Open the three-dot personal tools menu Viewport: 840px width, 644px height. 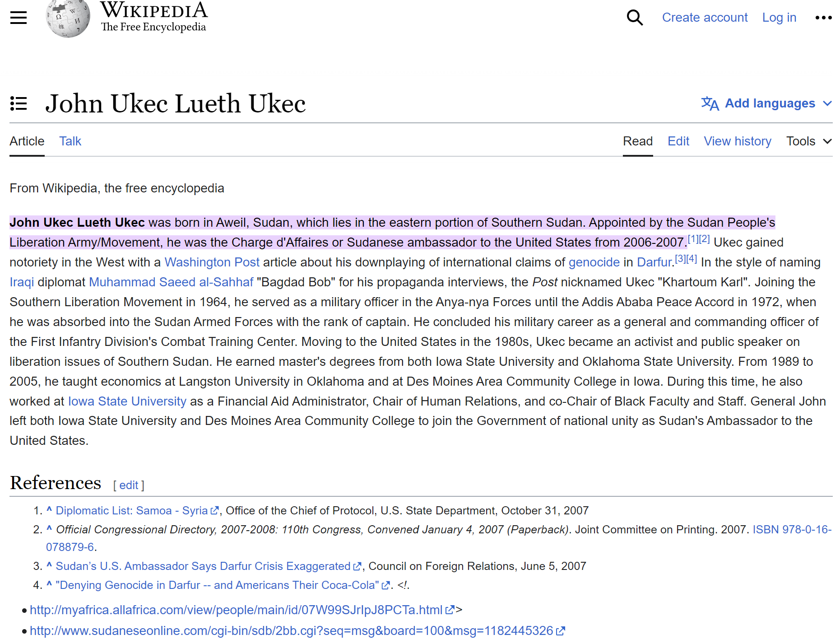823,18
